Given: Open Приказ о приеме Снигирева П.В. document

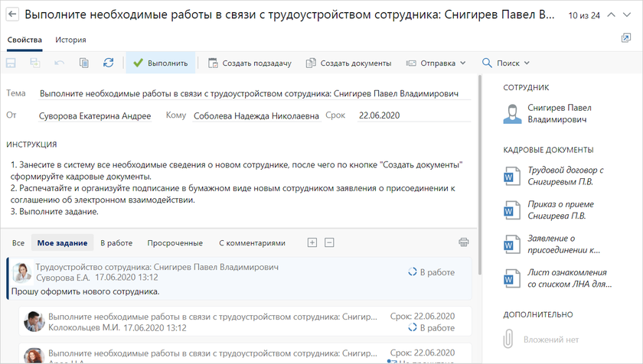Looking at the screenshot, I should coord(560,210).
